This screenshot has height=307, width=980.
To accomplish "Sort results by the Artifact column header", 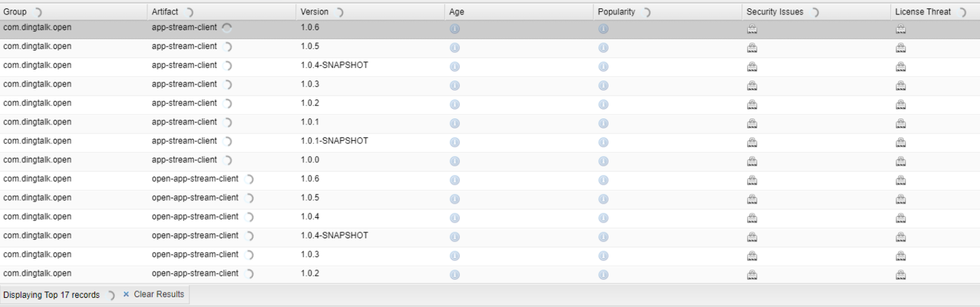I will [223, 12].
